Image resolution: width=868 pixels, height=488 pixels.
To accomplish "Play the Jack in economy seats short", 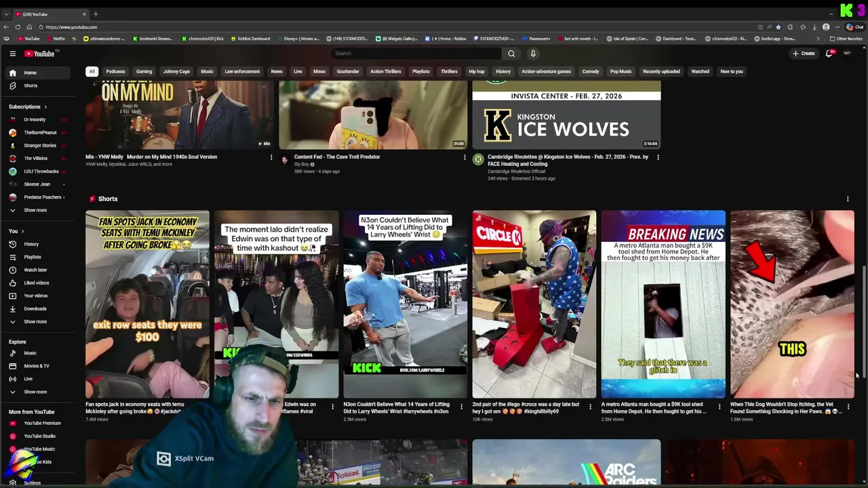I will (147, 304).
